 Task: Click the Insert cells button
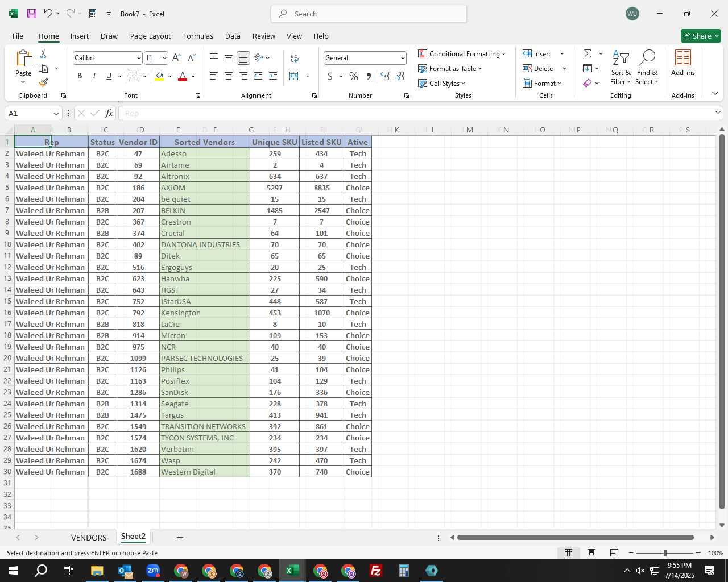[537, 53]
